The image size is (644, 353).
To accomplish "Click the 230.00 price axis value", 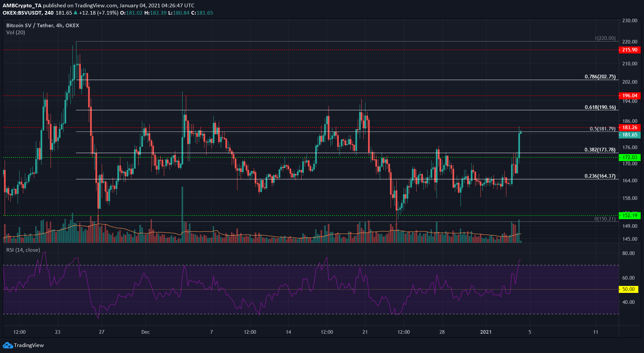I will (630, 21).
